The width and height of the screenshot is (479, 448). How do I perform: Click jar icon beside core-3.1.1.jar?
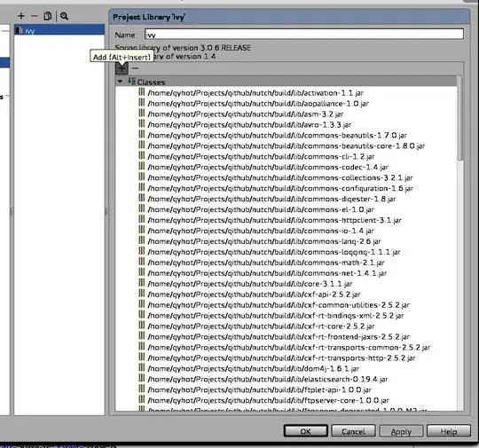click(x=141, y=283)
